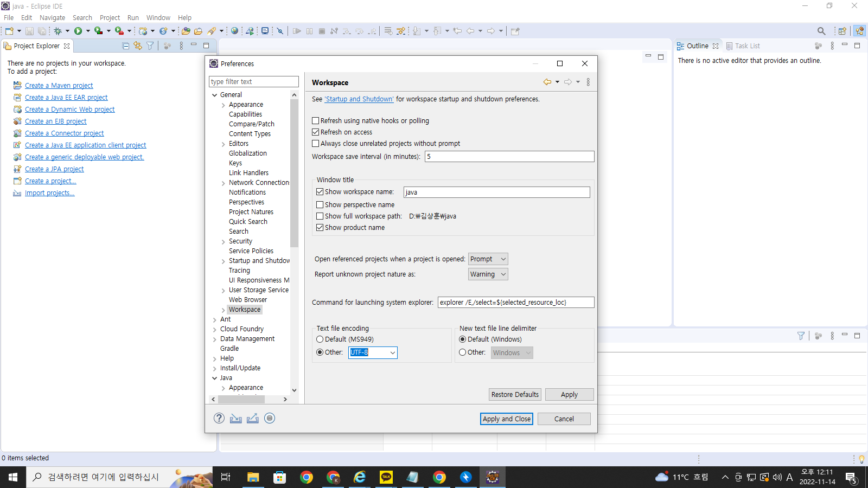Viewport: 868px width, 488px height.
Task: Collapse the General tree node
Action: (x=215, y=95)
